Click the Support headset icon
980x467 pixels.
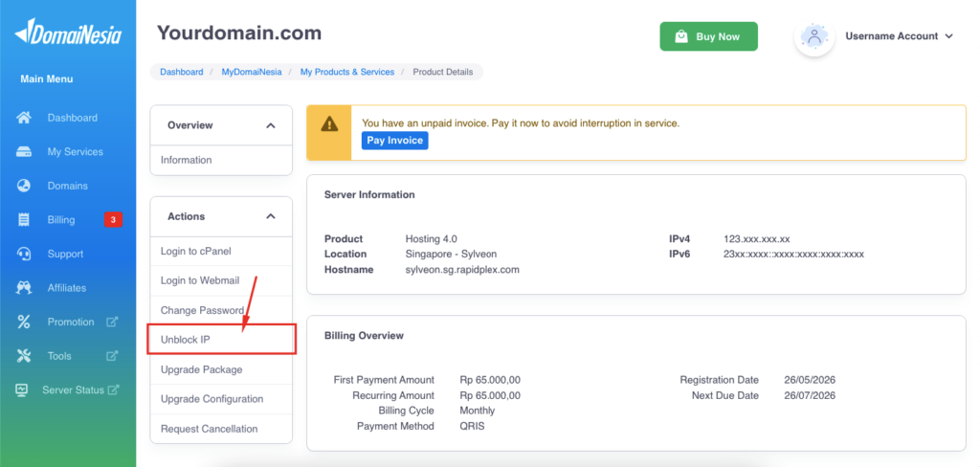click(24, 254)
